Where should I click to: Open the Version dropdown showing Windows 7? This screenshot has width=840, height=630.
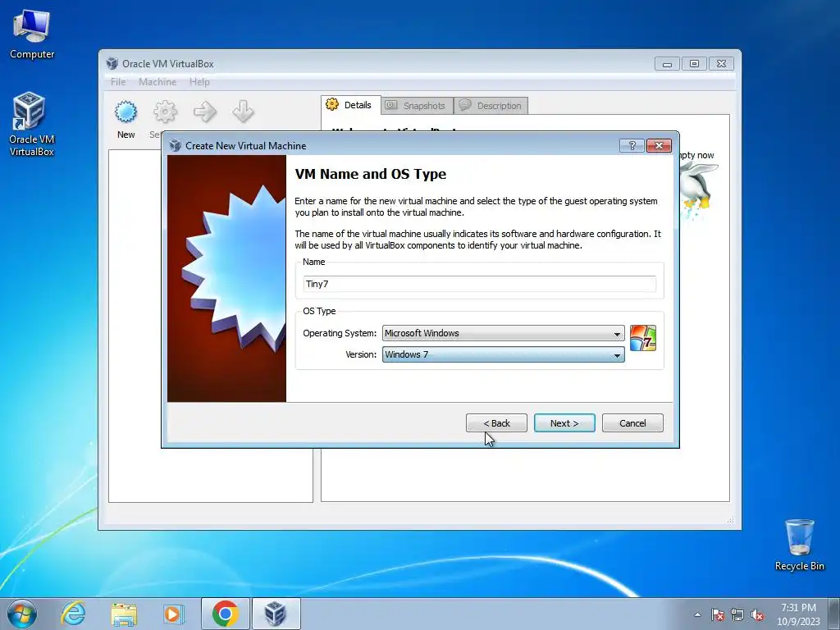click(503, 354)
